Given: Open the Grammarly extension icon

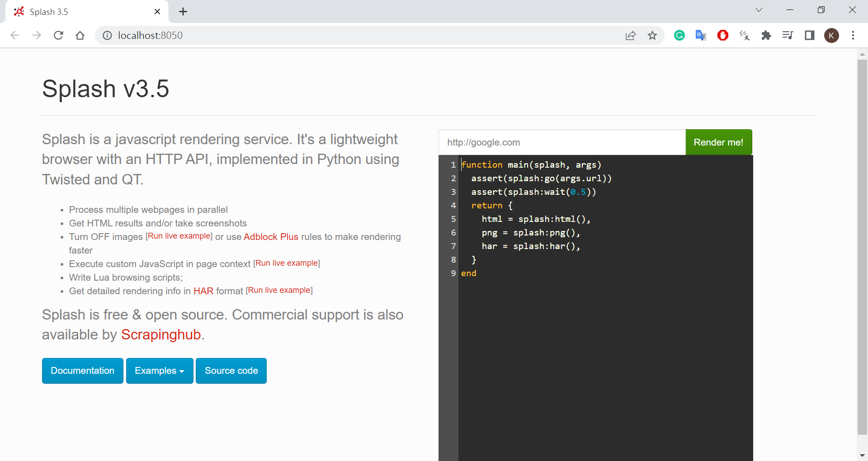Looking at the screenshot, I should [679, 35].
